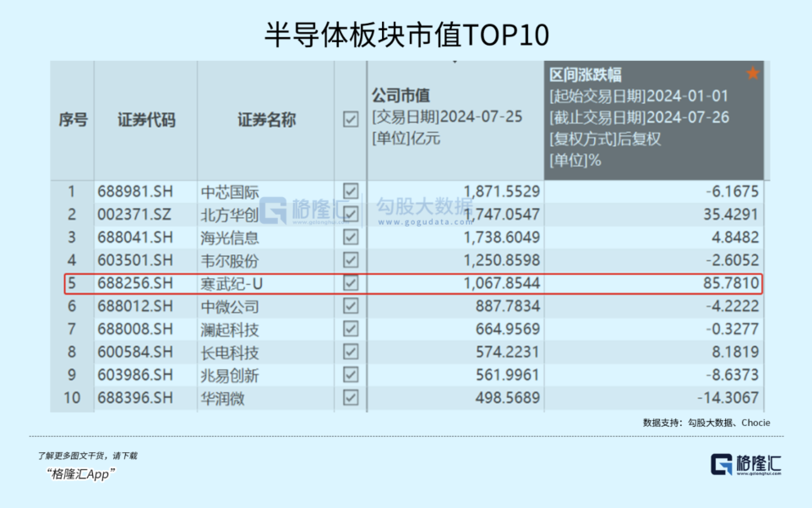Click stock code 603986.SH
The width and height of the screenshot is (812, 508).
(x=135, y=375)
